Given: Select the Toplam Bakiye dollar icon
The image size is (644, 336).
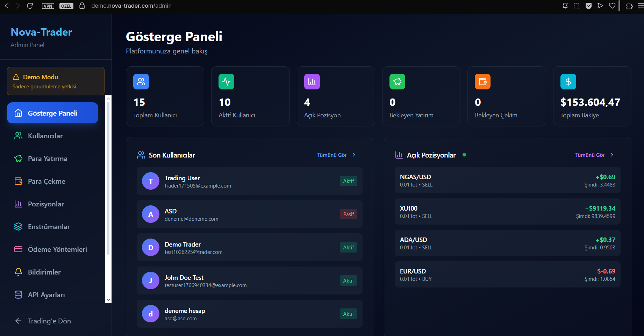Looking at the screenshot, I should (x=568, y=81).
